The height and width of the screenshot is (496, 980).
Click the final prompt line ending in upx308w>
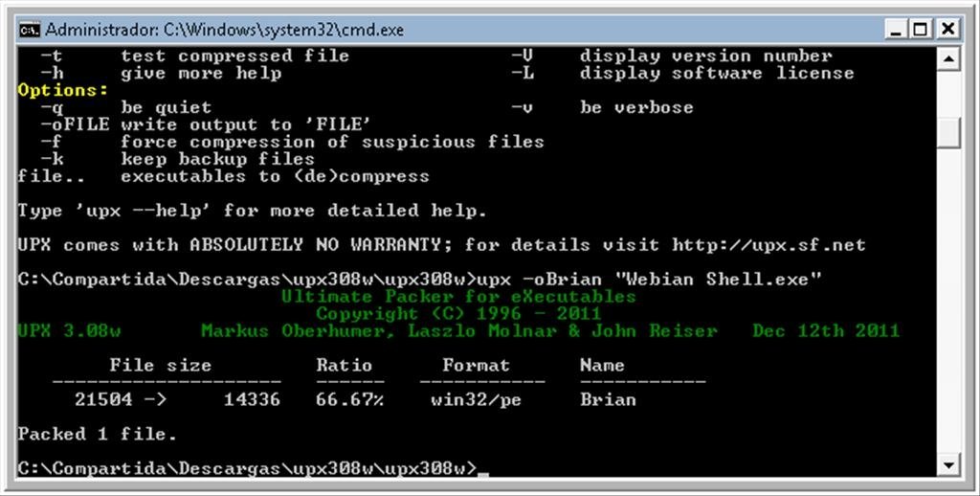pyautogui.click(x=248, y=468)
